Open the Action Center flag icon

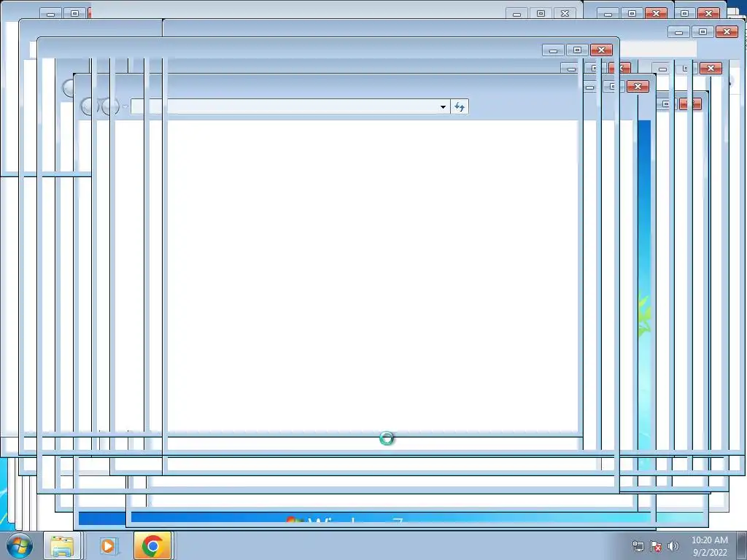point(656,546)
